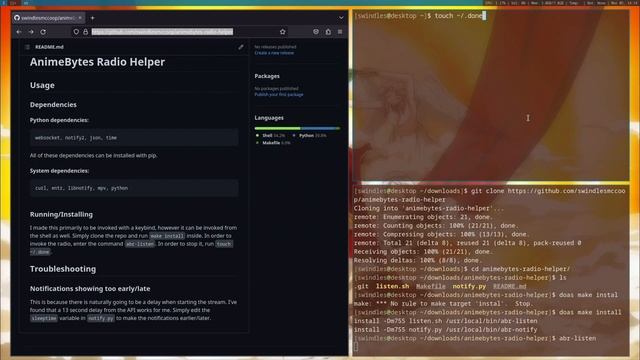The height and width of the screenshot is (360, 640).
Task: Go back using browser back arrow
Action: click(x=19, y=32)
